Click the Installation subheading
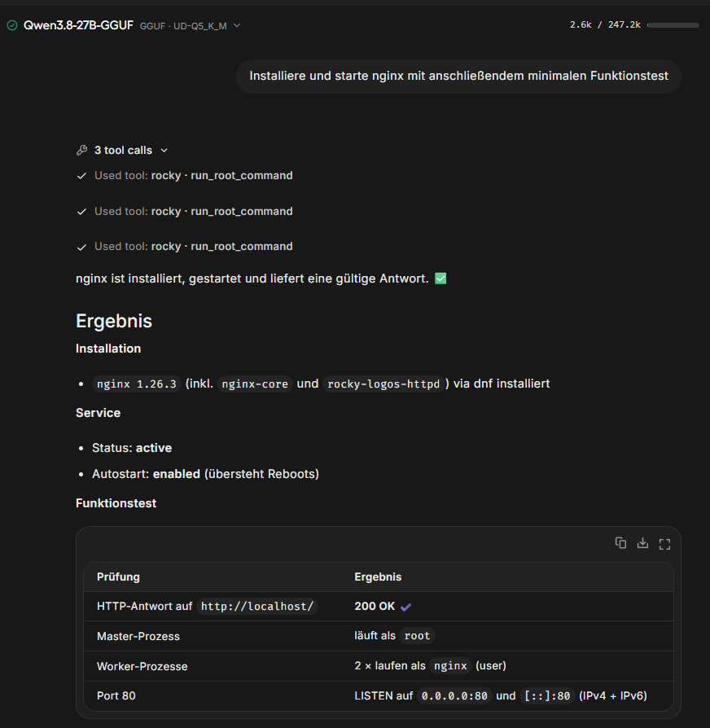Image resolution: width=710 pixels, height=728 pixels. click(x=108, y=349)
